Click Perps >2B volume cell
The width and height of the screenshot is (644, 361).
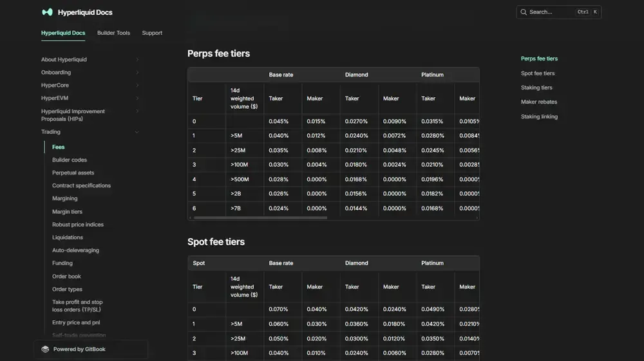[x=236, y=194]
